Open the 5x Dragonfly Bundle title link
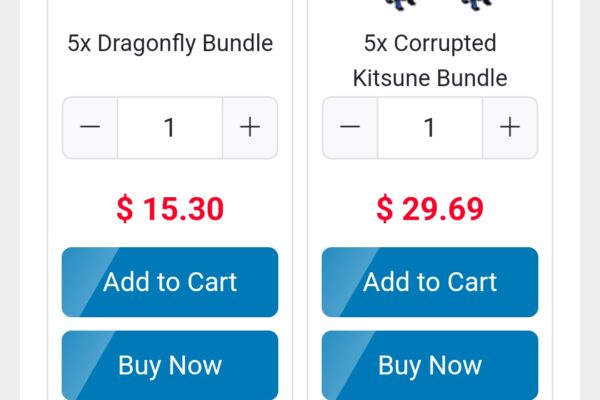This screenshot has width=600, height=400. pyautogui.click(x=170, y=43)
